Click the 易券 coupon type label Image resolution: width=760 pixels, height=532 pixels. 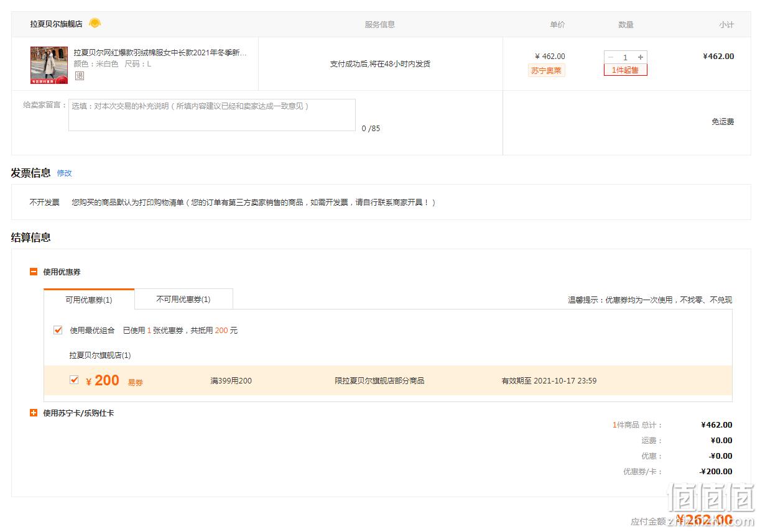pos(136,383)
